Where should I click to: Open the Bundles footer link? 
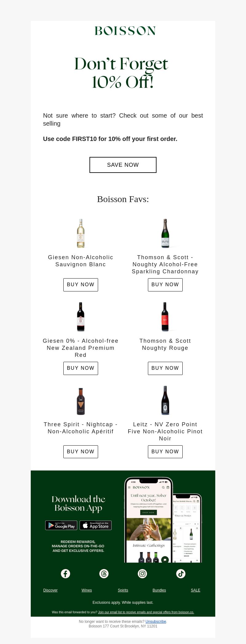pos(159,590)
